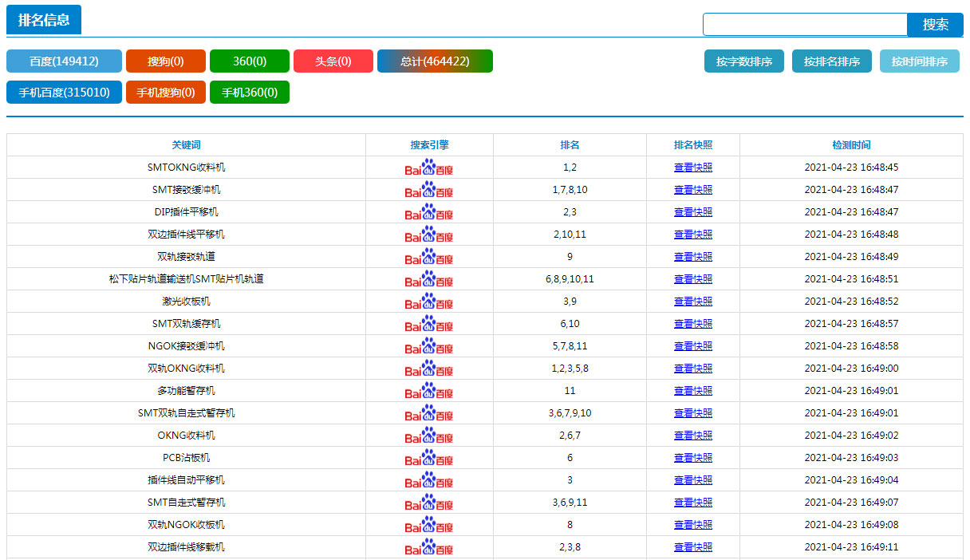Click Baidu logo in DIP插件平移机 row
This screenshot has width=970, height=560.
point(429,212)
